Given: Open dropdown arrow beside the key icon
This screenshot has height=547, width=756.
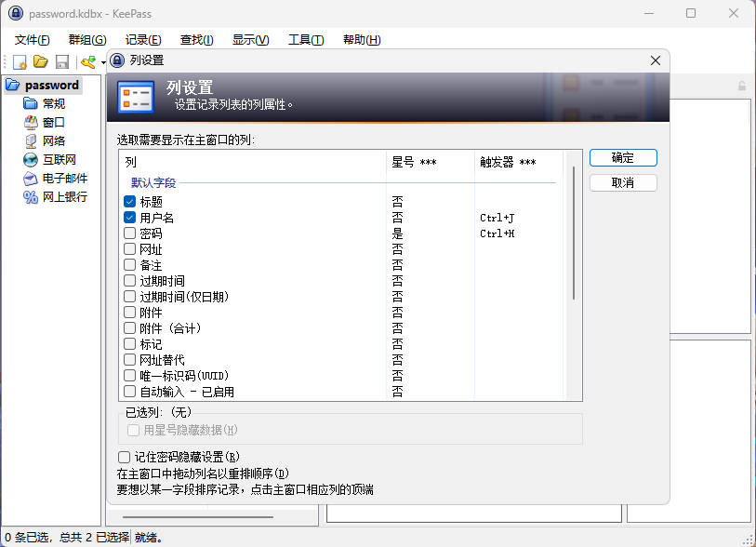Looking at the screenshot, I should coord(102,63).
